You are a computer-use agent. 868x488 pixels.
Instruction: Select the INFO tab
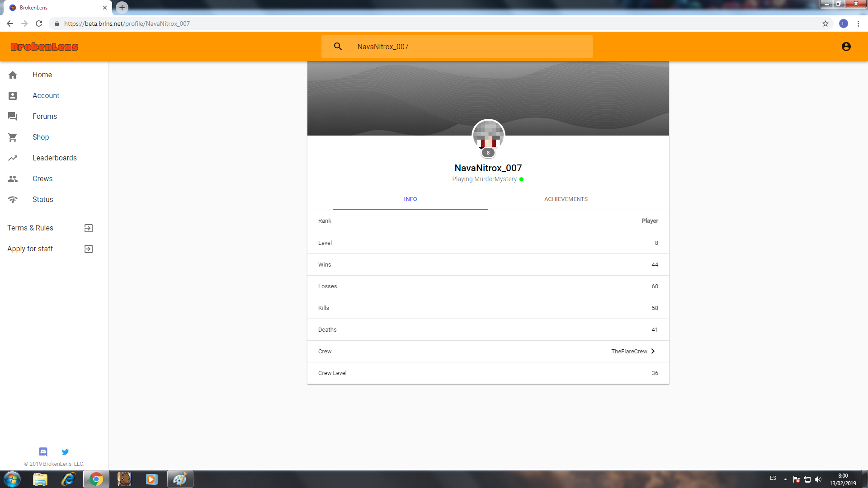click(410, 199)
